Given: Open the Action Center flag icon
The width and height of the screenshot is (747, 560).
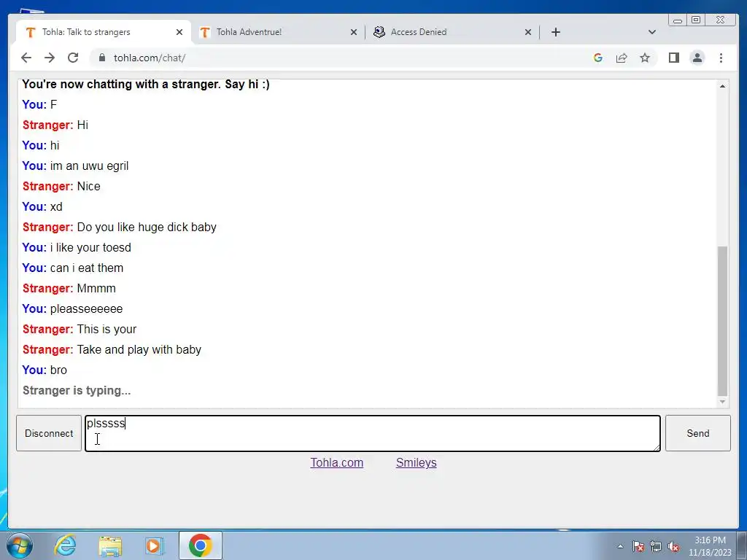Looking at the screenshot, I should click(x=638, y=546).
